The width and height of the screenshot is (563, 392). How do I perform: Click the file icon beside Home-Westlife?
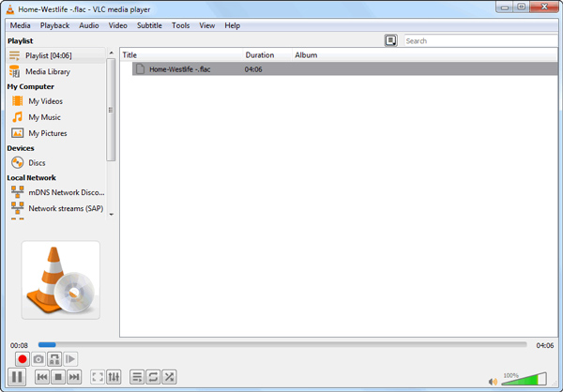[x=141, y=68]
